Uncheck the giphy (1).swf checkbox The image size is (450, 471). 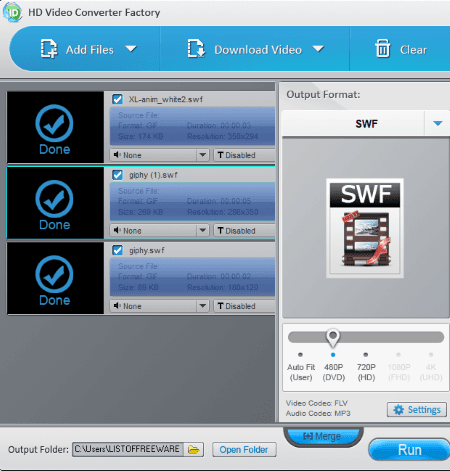pos(117,175)
